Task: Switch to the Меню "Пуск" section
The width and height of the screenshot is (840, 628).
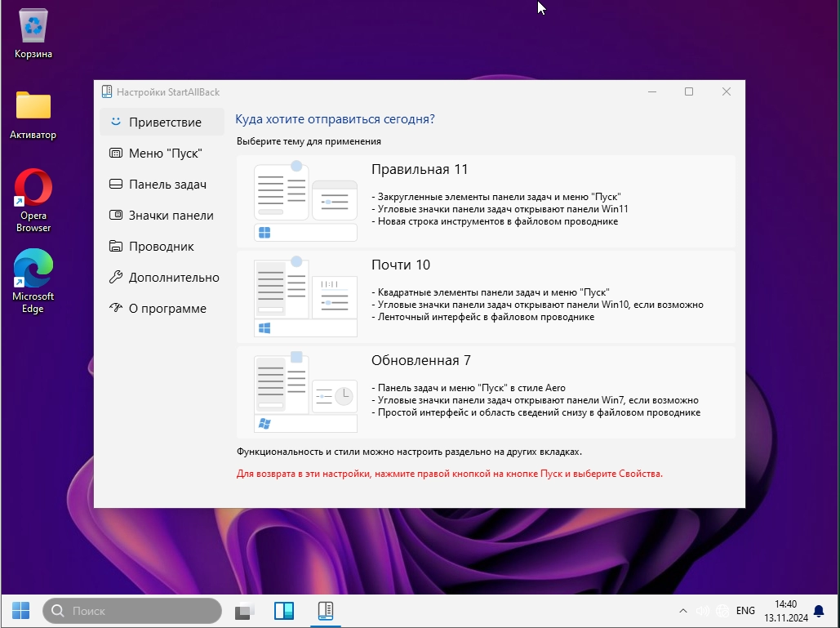Action: tap(164, 154)
